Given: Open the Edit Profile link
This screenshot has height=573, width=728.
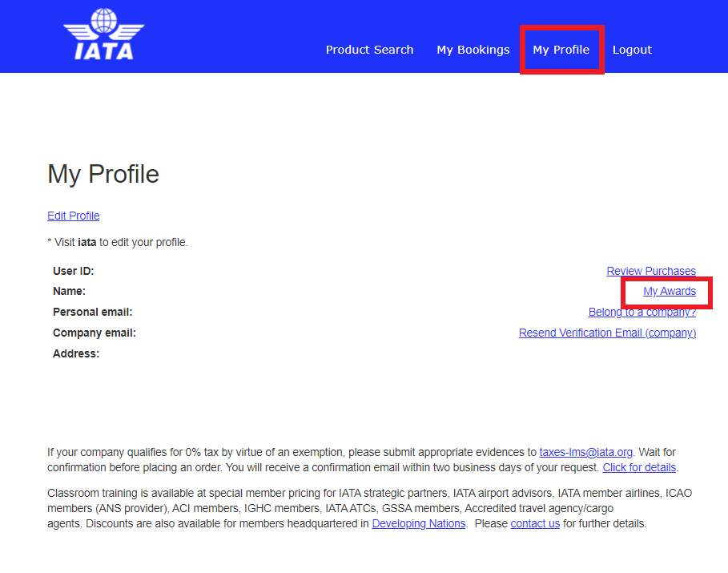Looking at the screenshot, I should pos(73,215).
